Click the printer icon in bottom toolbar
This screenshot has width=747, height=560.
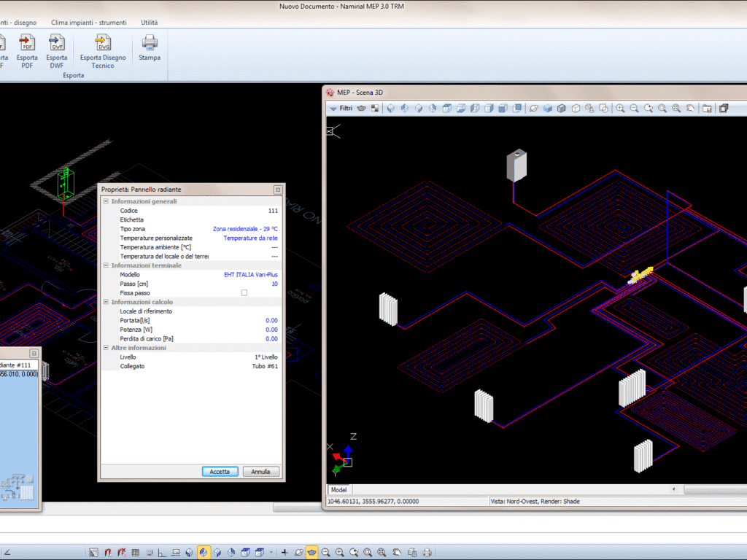click(427, 553)
